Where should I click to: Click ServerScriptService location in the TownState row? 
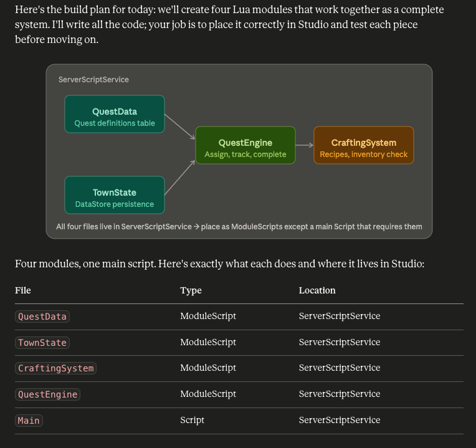[x=340, y=342]
